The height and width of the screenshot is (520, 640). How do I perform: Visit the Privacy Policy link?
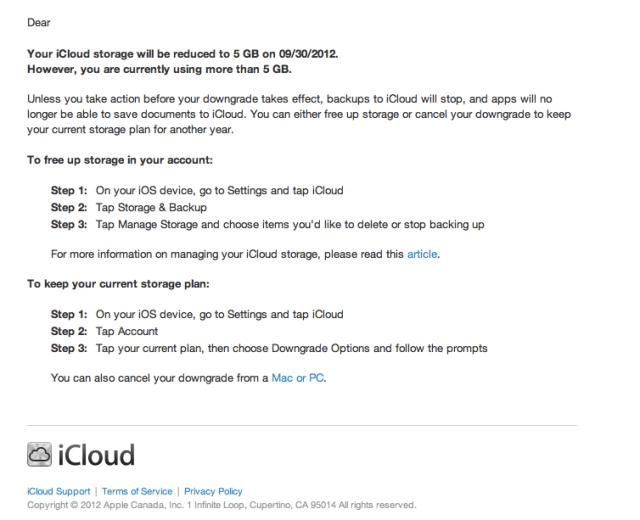click(212, 491)
